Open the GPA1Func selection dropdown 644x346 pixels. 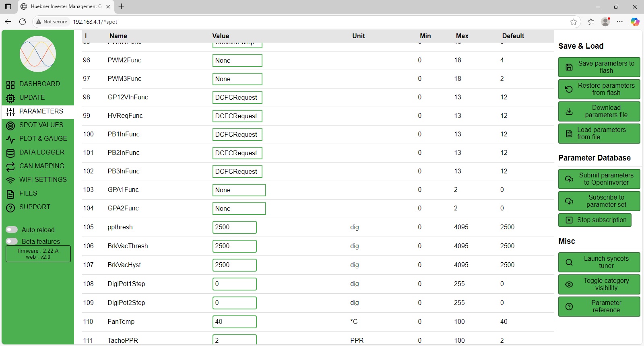pyautogui.click(x=239, y=190)
